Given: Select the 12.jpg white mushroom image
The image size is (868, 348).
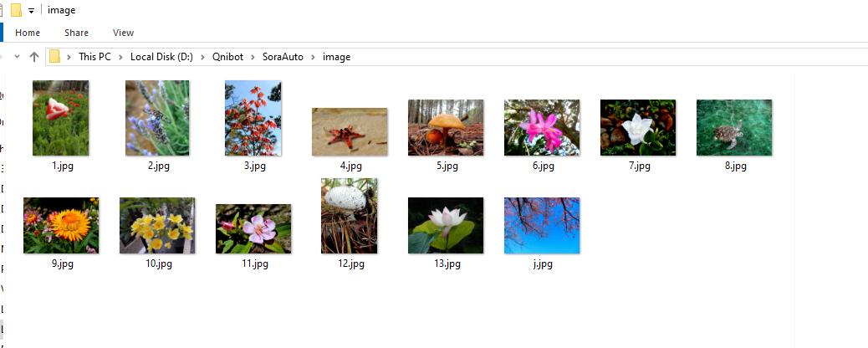Looking at the screenshot, I should tap(350, 216).
